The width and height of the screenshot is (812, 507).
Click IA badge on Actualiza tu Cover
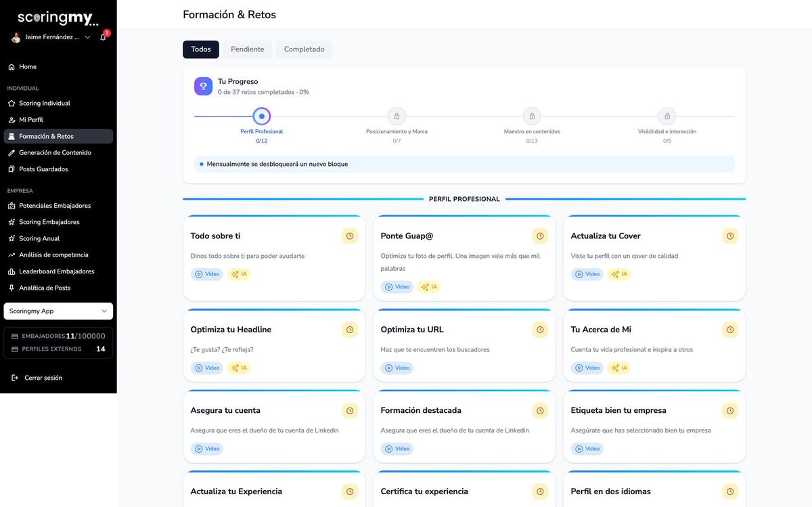click(x=619, y=274)
